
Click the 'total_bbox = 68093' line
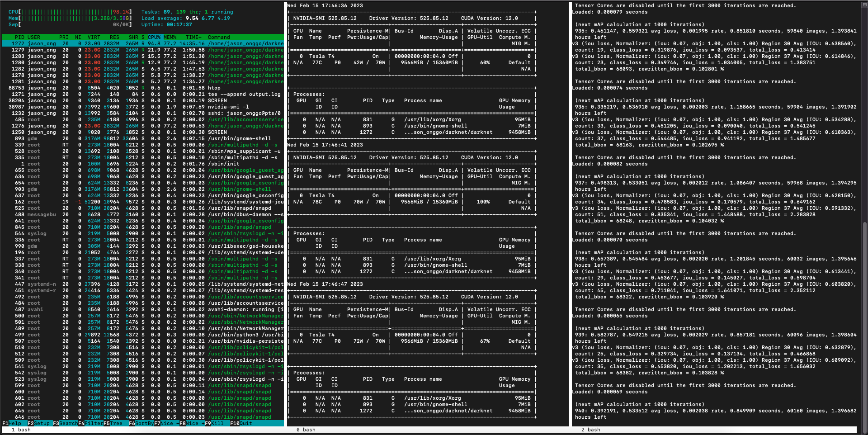pos(649,69)
